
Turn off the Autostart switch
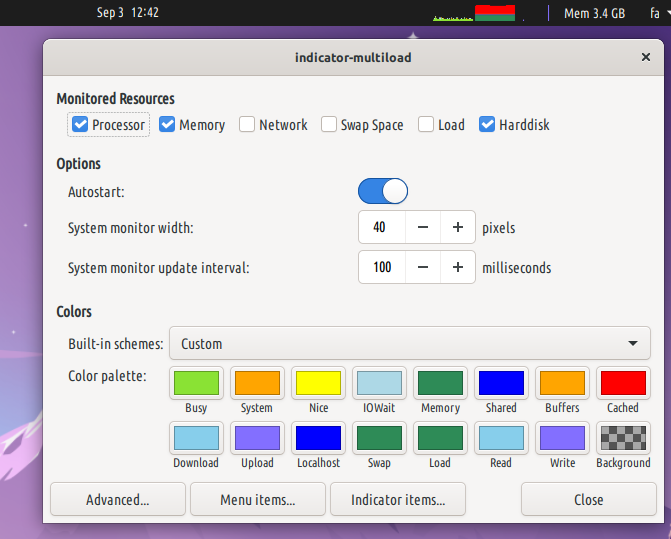pyautogui.click(x=383, y=190)
